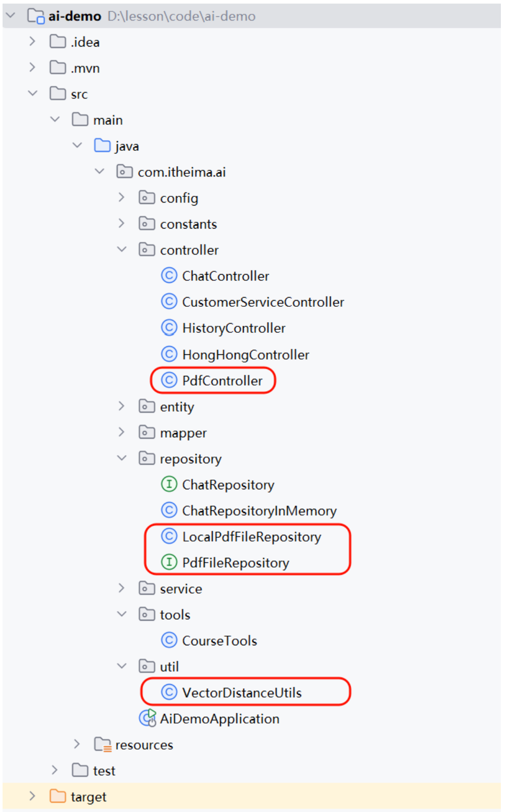Open CustomerServiceController class
Viewport: 506px width, 812px height.
click(x=263, y=302)
